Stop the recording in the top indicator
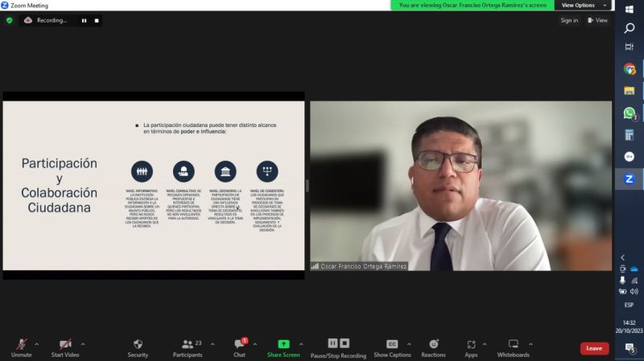Viewport: 644px width, 361px height. [97, 20]
